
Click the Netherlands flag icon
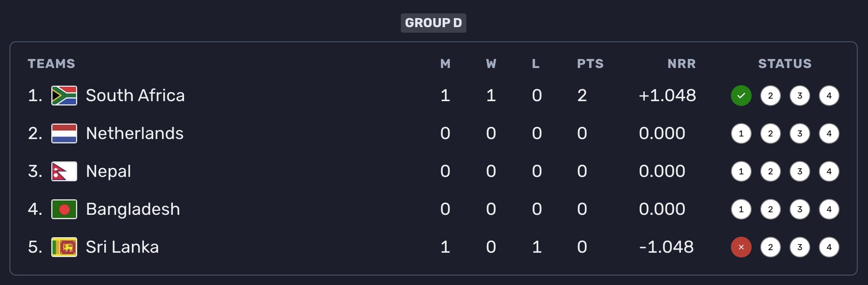click(x=64, y=133)
